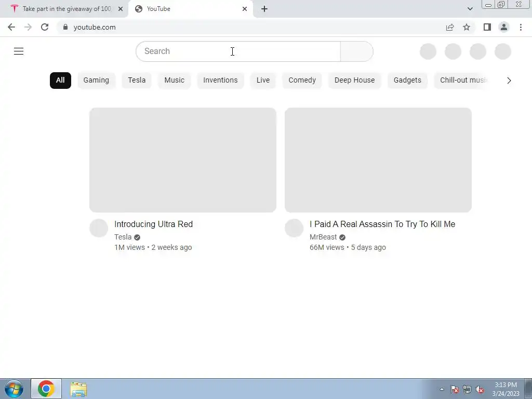This screenshot has height=399, width=532.
Task: Open the taskbar clock showing 3:13 PM
Action: (x=506, y=389)
